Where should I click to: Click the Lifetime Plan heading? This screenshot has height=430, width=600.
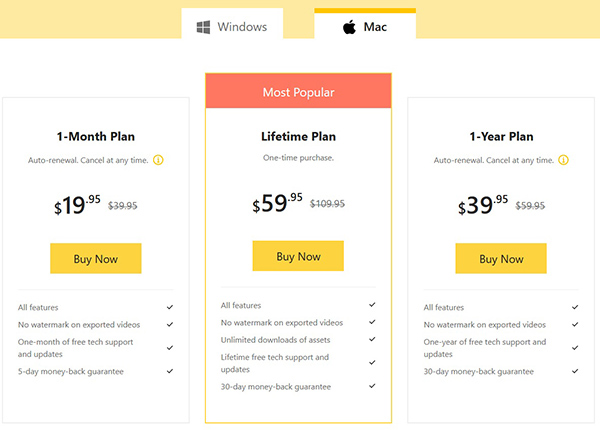point(298,137)
